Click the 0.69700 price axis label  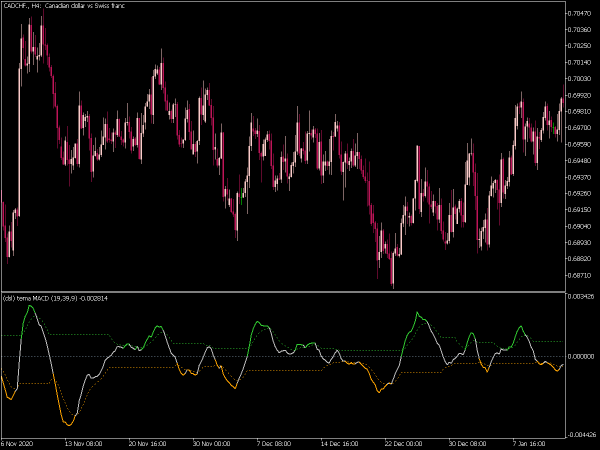point(579,127)
